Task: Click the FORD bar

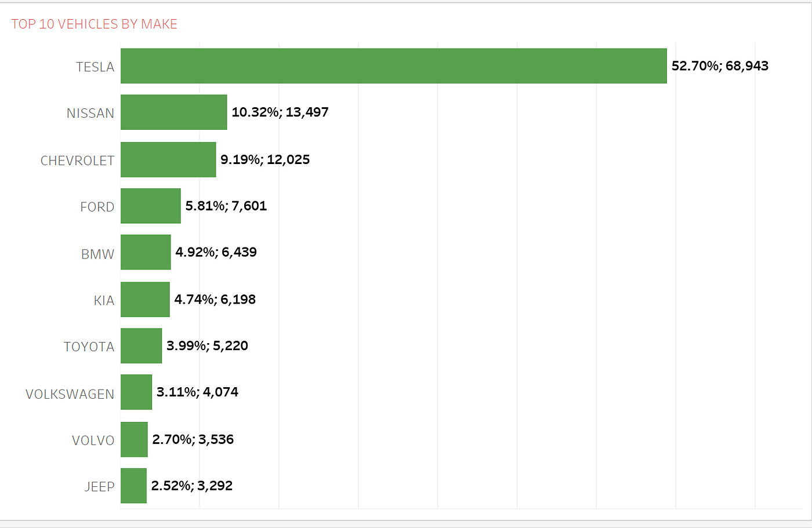Action: [x=151, y=206]
